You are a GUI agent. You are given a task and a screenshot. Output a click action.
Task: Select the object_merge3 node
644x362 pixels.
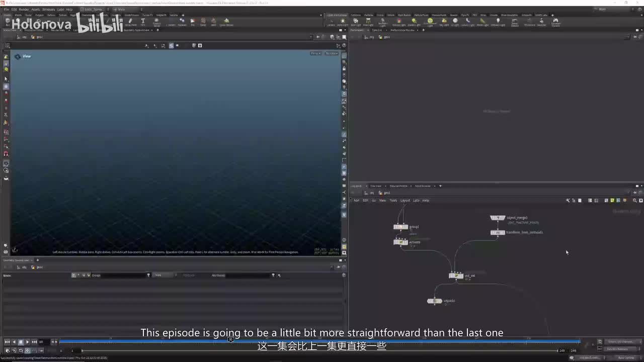point(498,218)
